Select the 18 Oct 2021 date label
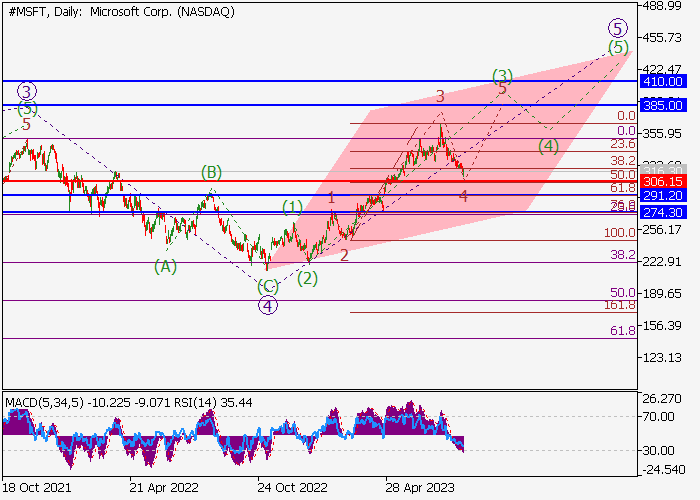The height and width of the screenshot is (500, 700). (36, 488)
